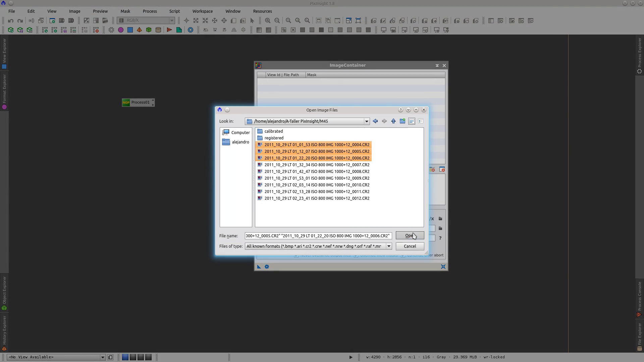Create new folder in file dialog
Screen dimensions: 644x362
tap(402, 121)
